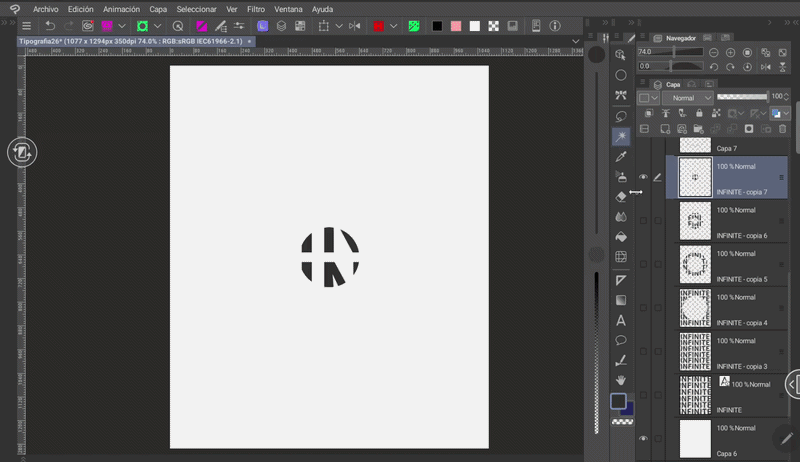Click the Undo arrow in the command bar

pyautogui.click(x=50, y=26)
